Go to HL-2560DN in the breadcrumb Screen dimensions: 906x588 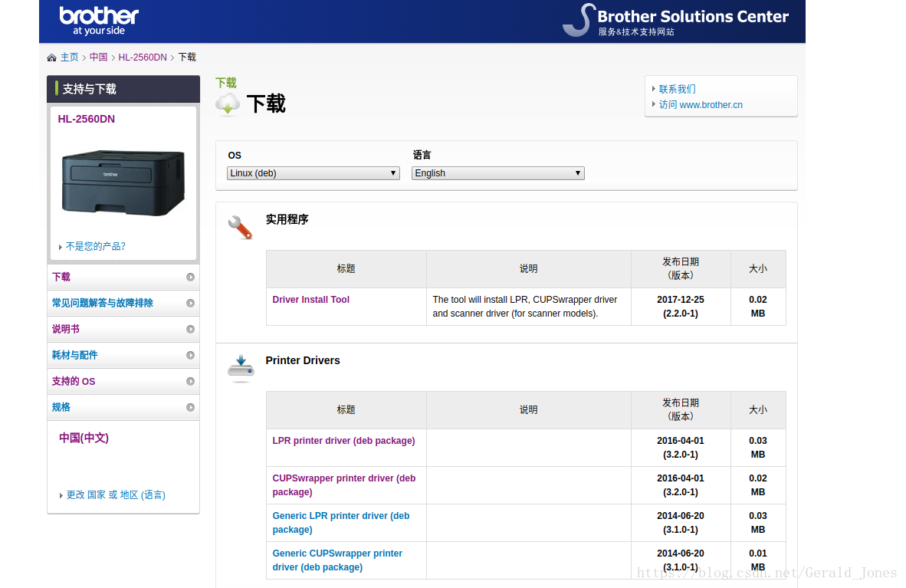pos(142,57)
